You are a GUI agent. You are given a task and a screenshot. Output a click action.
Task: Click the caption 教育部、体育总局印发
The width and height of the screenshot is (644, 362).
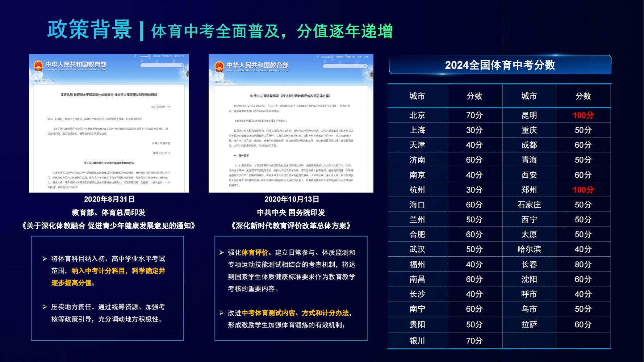click(x=108, y=212)
